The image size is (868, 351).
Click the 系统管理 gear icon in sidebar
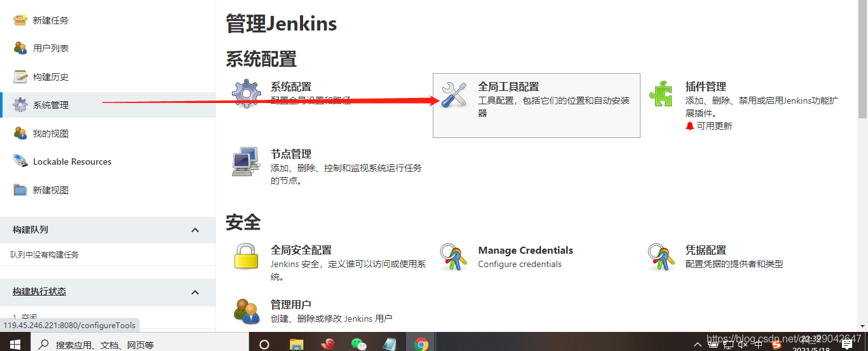tap(20, 105)
